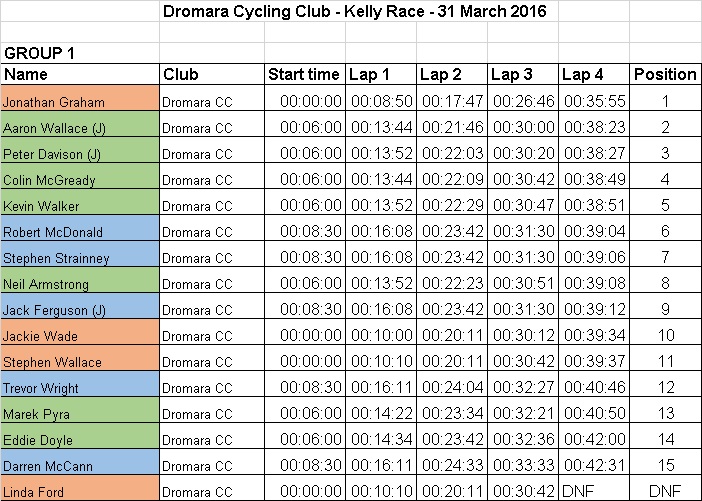Image resolution: width=702 pixels, height=501 pixels.
Task: Select Peter Davison's Lap 2 time 00:22:03
Action: [452, 150]
